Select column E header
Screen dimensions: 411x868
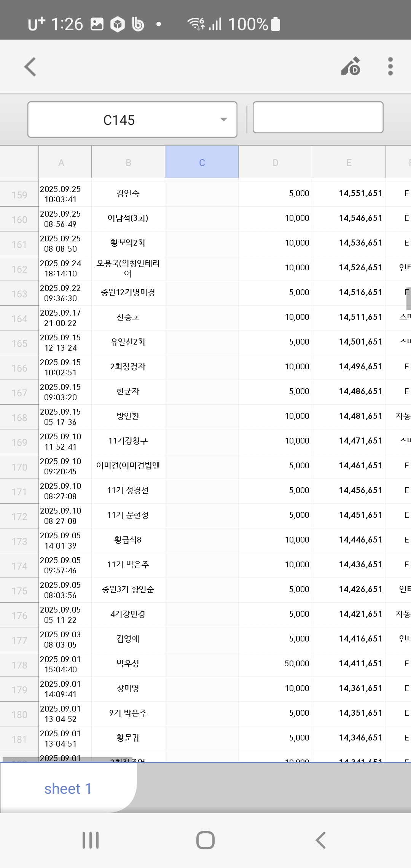coord(349,163)
